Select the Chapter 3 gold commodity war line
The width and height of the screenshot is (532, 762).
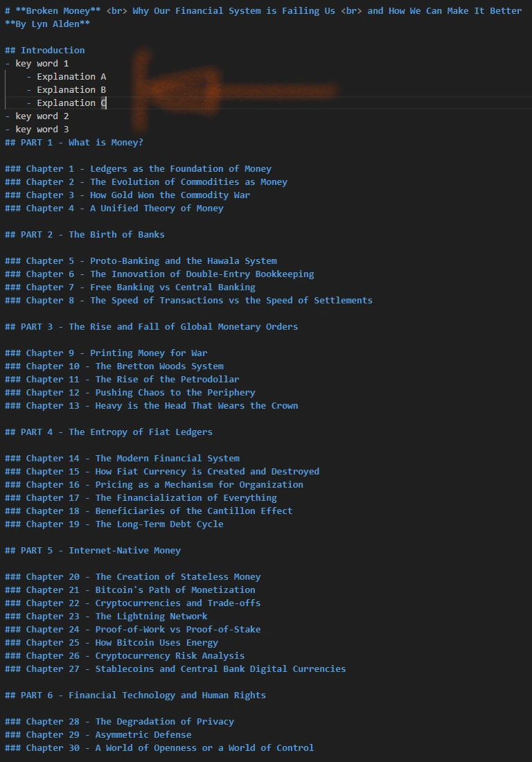(x=127, y=195)
